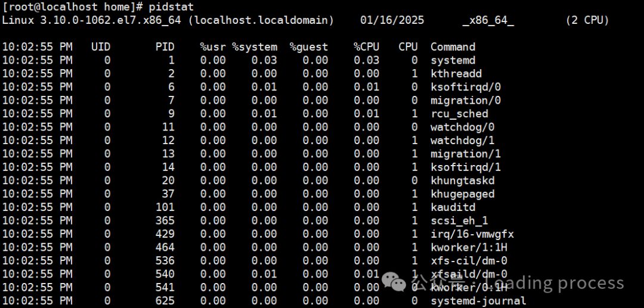
Task: Select the ksoftirqd/1 command name
Action: 466,167
